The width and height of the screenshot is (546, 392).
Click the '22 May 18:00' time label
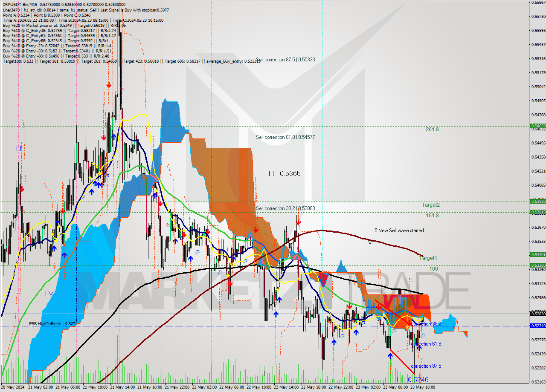314,387
